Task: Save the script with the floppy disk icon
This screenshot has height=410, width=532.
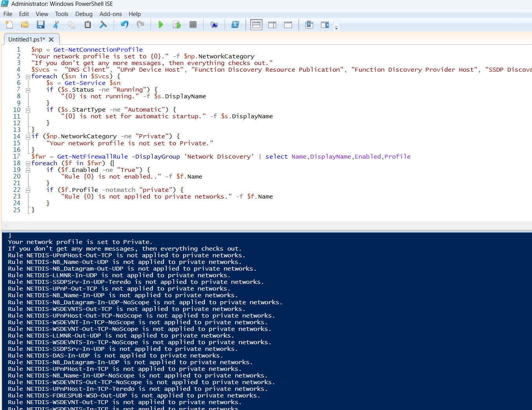Action: click(x=40, y=25)
